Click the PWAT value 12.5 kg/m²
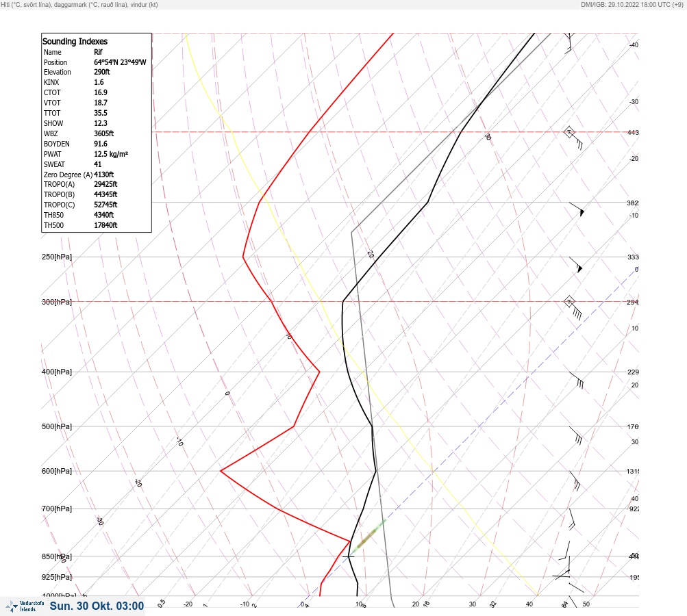 click(x=111, y=154)
